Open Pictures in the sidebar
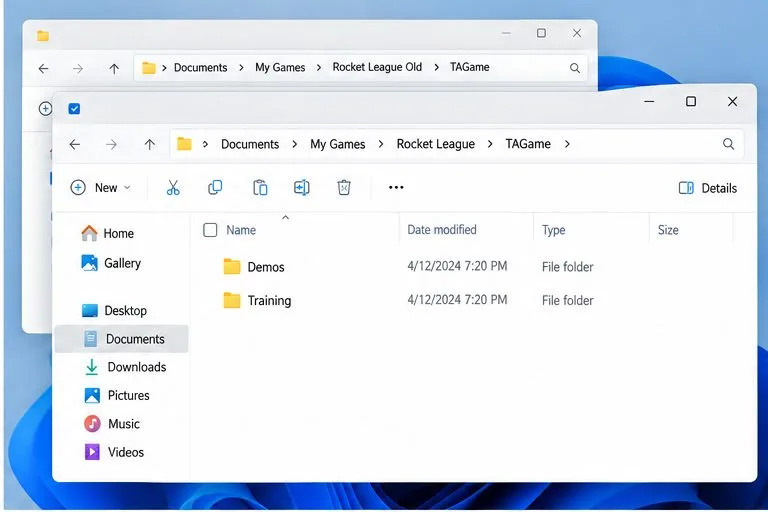768x512 pixels. pos(117,395)
